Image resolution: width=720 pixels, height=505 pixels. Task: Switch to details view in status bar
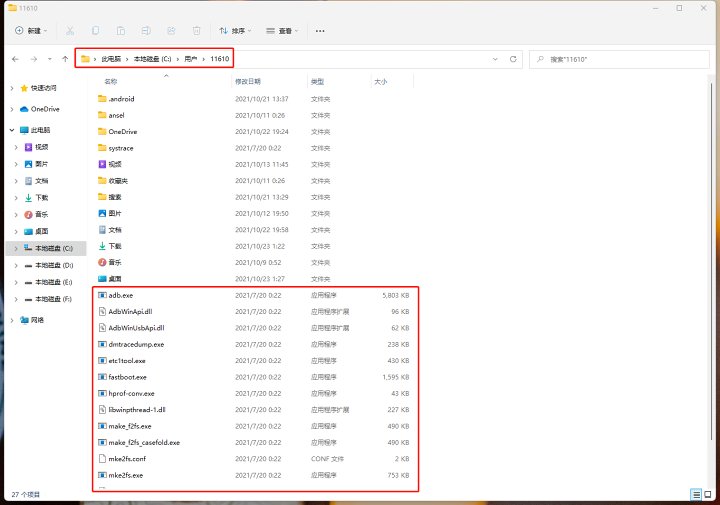click(x=696, y=494)
